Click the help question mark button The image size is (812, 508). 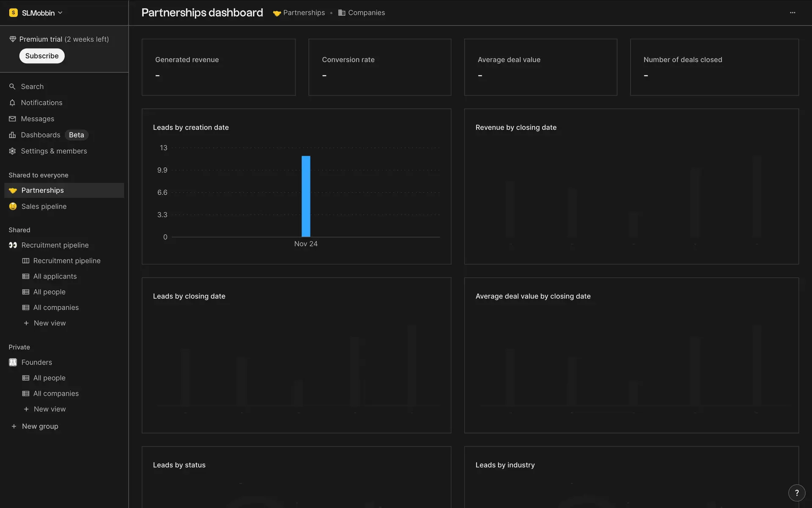[796, 493]
